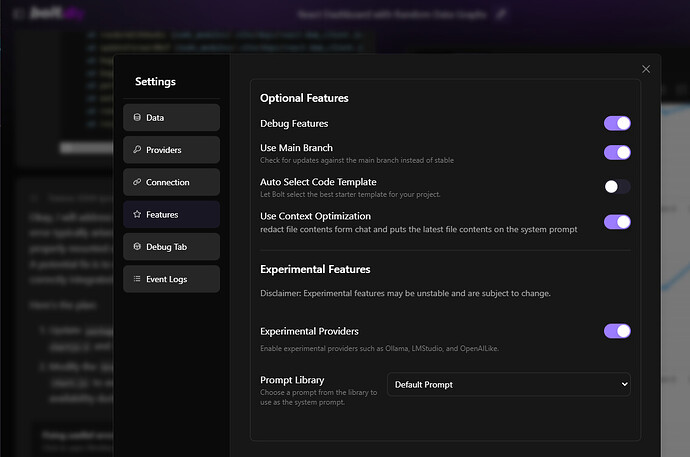Click the Auto Select Code Template label
Viewport: 690px width, 457px height.
point(318,182)
